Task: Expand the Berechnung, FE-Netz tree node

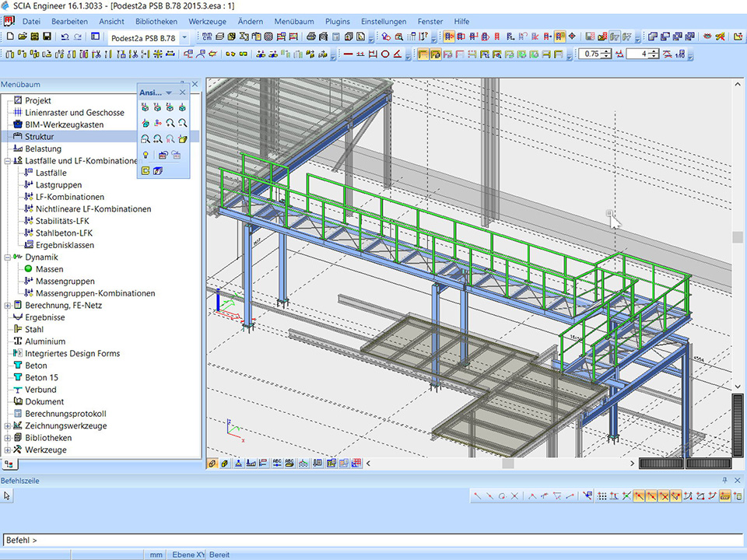Action: [7, 306]
